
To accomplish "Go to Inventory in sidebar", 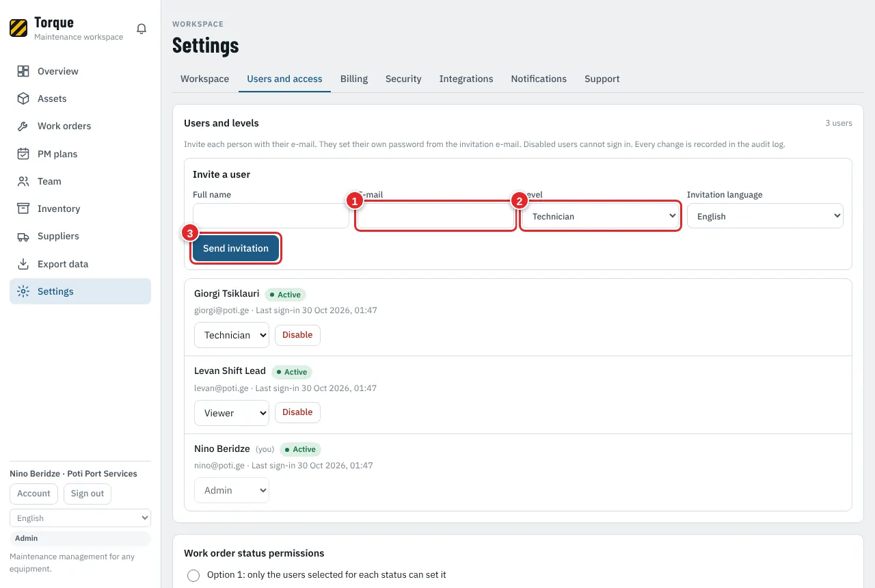I will 80,209.
